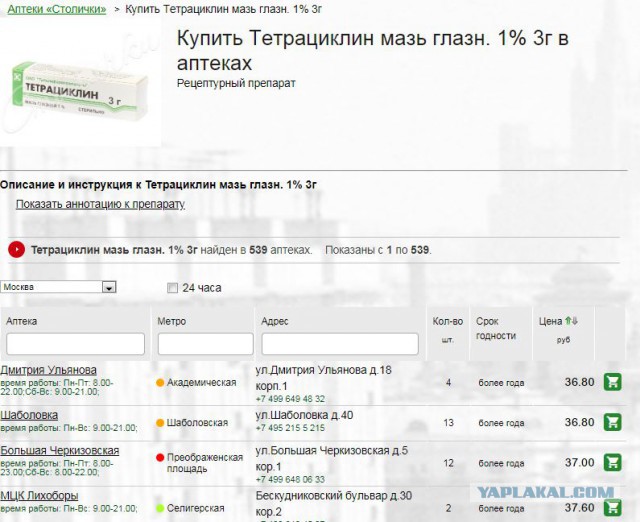Add Шаболовка pharmacy offer to cart

612,422
